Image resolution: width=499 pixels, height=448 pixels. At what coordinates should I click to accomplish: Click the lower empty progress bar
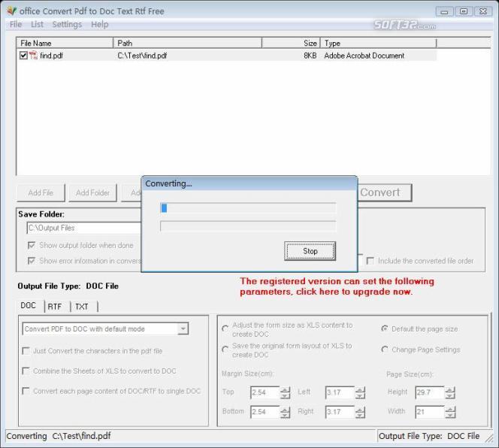(x=248, y=226)
